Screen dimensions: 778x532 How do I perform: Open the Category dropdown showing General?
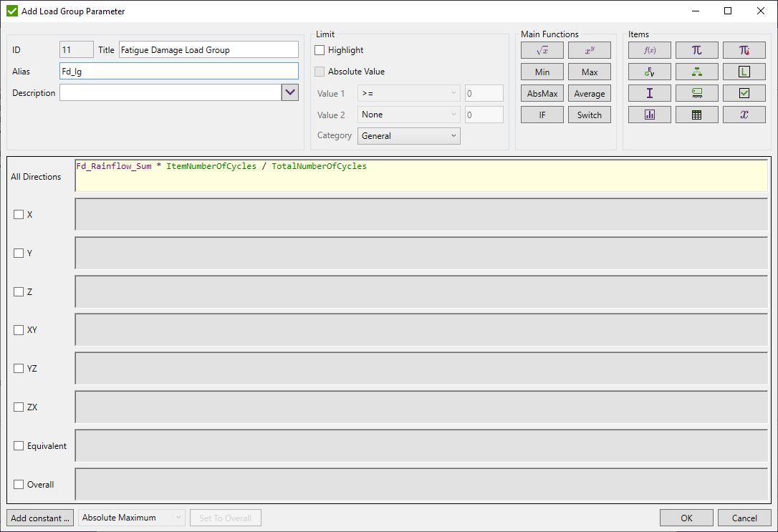408,135
